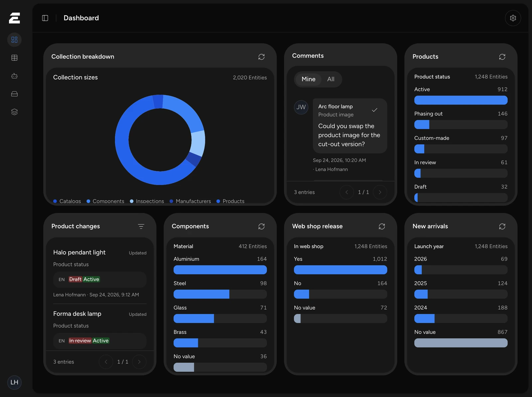Click the Collection sizes heading
The height and width of the screenshot is (397, 532).
click(75, 77)
